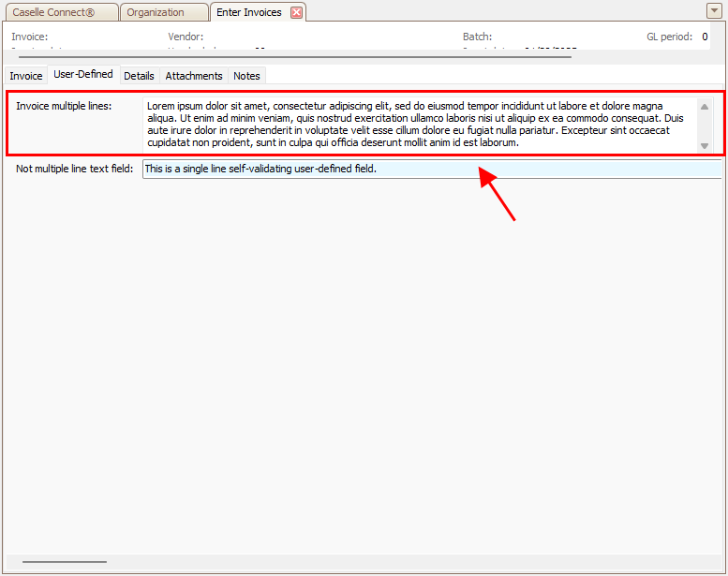Click the 'Vendor:' header label
The width and height of the screenshot is (728, 576).
coord(186,37)
